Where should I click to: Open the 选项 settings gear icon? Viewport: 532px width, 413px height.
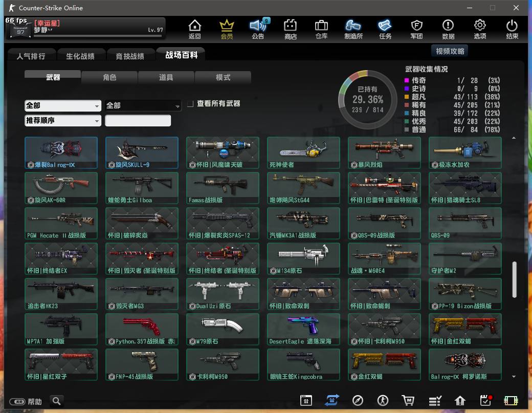[480, 29]
